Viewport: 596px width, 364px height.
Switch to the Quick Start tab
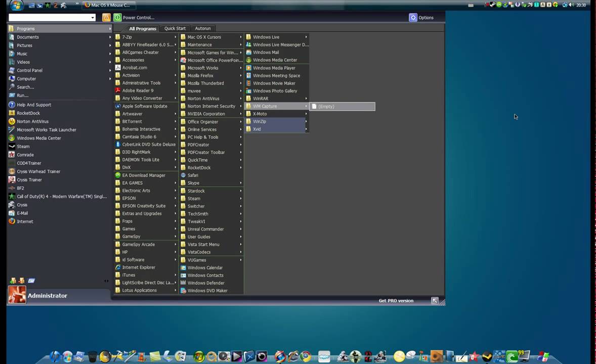click(x=175, y=28)
